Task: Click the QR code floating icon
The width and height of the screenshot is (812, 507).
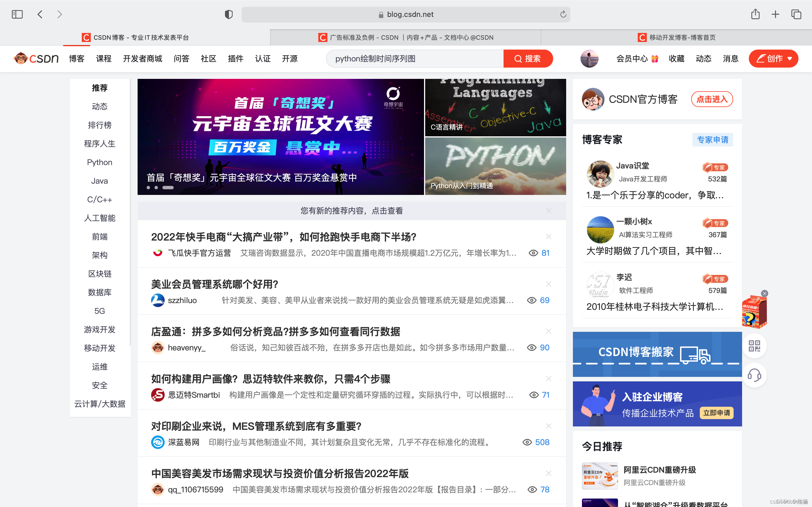Action: click(x=754, y=346)
